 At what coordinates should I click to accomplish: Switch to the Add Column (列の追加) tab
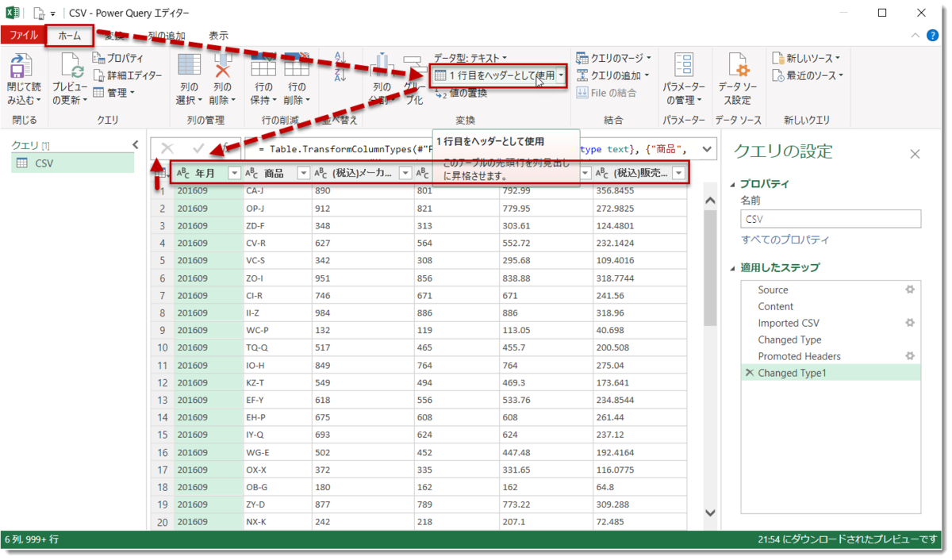[x=167, y=36]
